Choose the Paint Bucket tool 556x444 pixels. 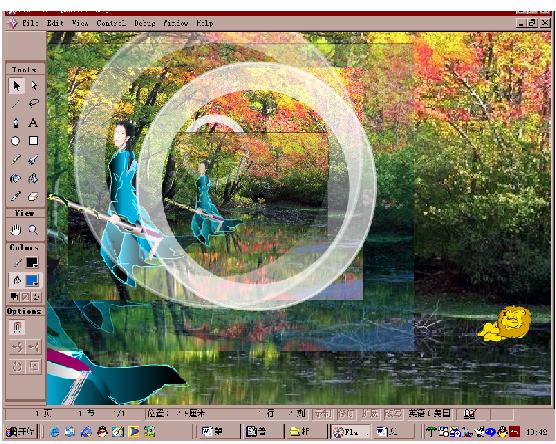click(33, 178)
